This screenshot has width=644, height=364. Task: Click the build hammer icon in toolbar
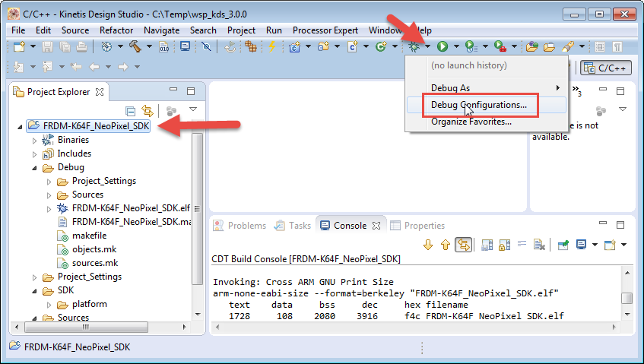click(x=135, y=47)
